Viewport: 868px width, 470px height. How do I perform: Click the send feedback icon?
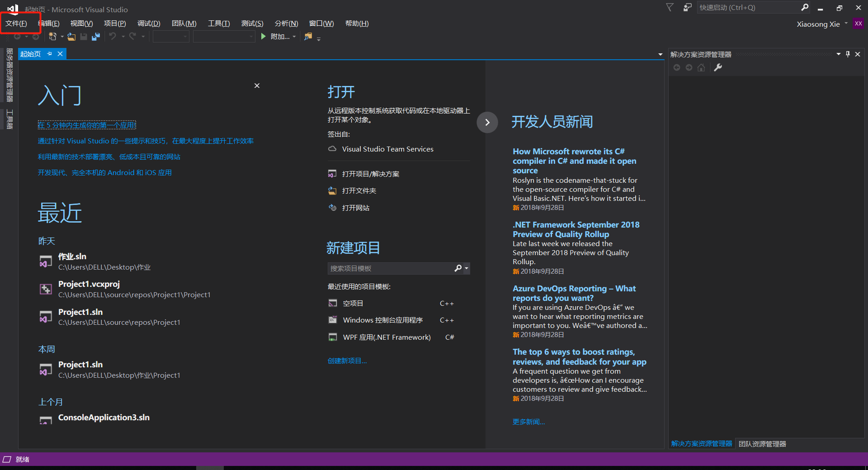687,8
